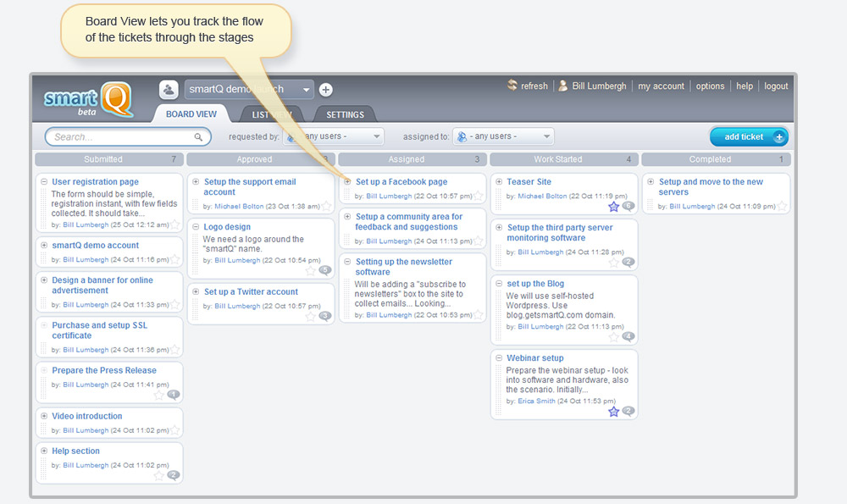Select the Board View tab
Viewport: 847px width, 504px height.
click(191, 114)
